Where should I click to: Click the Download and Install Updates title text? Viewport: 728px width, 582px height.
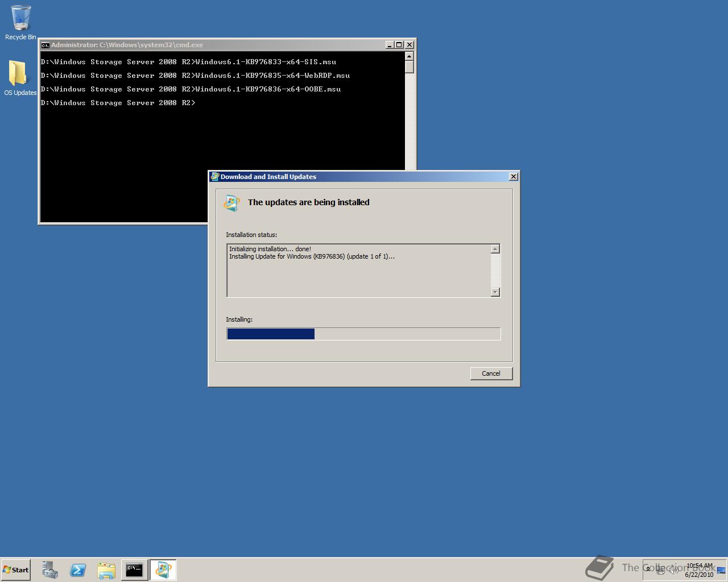pyautogui.click(x=268, y=177)
